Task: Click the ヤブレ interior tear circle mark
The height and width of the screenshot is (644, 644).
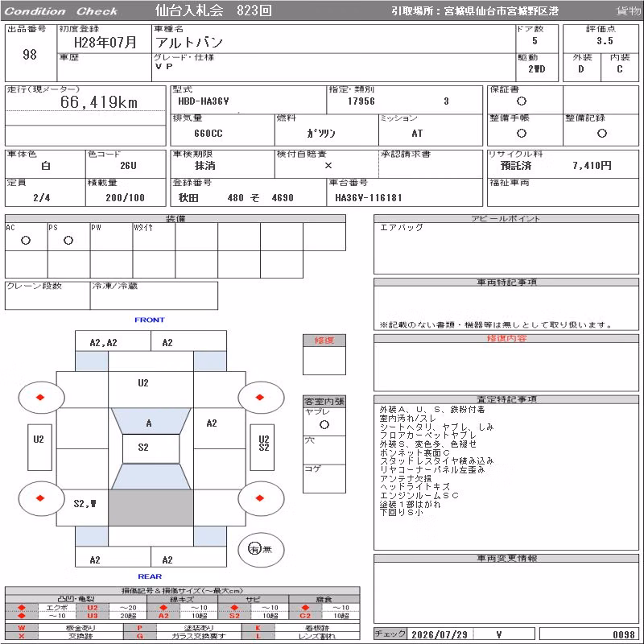Action: tap(324, 425)
